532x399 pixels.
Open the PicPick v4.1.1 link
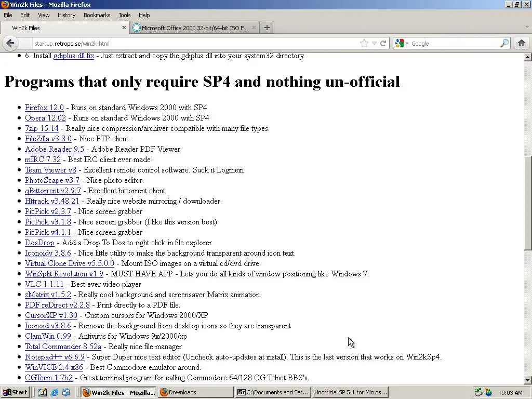[x=48, y=232]
